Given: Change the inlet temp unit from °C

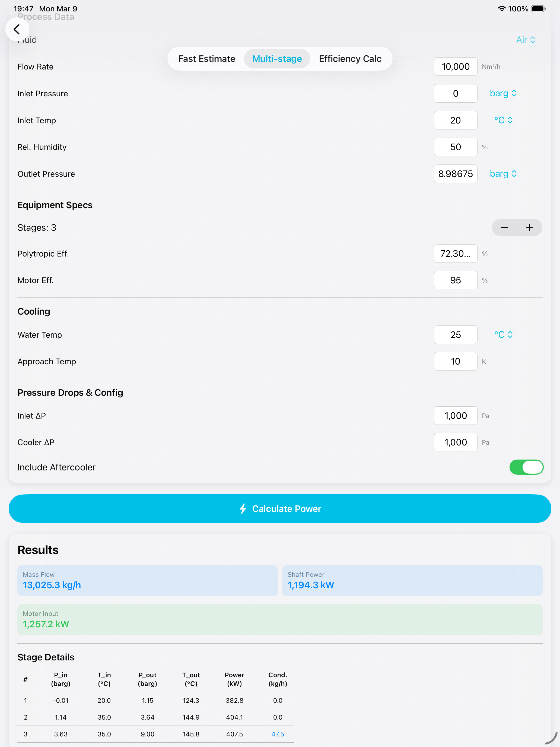Looking at the screenshot, I should (x=503, y=120).
